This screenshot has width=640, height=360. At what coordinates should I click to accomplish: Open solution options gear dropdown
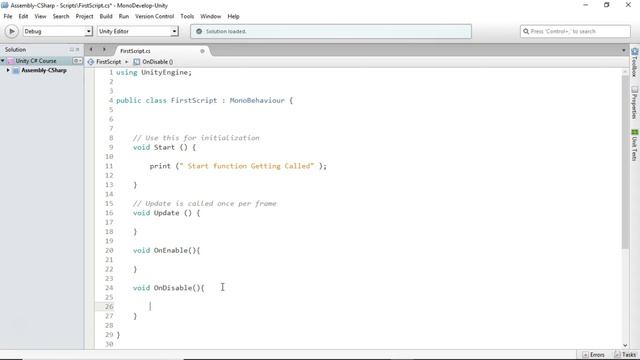[77, 61]
